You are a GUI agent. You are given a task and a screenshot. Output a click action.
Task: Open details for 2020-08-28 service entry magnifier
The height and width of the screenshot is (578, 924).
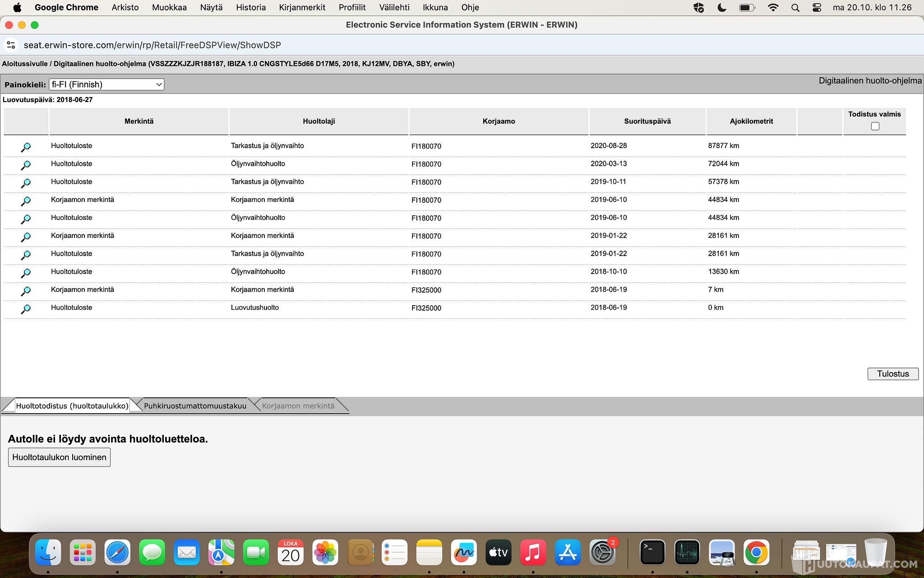click(26, 147)
